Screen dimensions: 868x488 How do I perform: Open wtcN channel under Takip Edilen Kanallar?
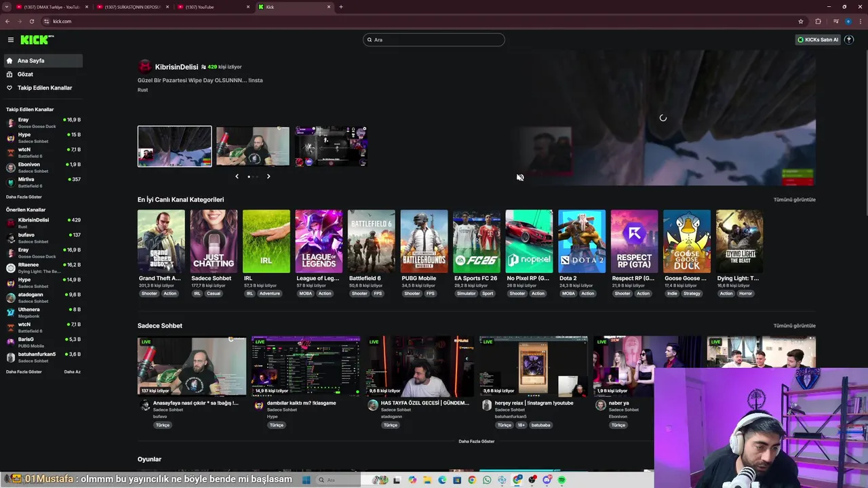tap(43, 152)
